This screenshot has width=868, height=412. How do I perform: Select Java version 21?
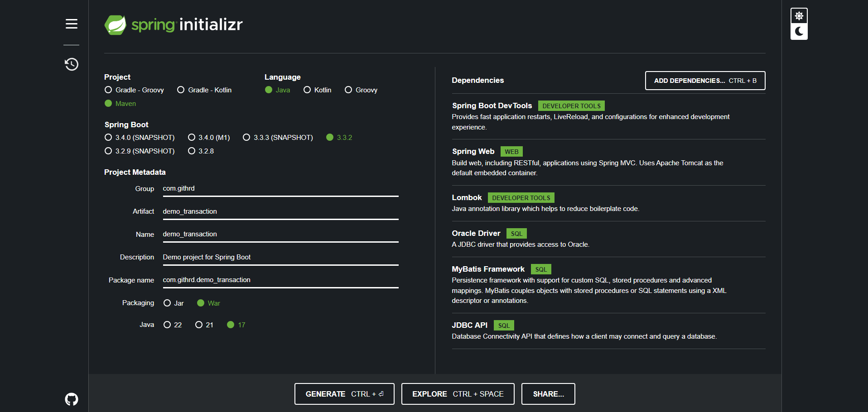(204, 325)
